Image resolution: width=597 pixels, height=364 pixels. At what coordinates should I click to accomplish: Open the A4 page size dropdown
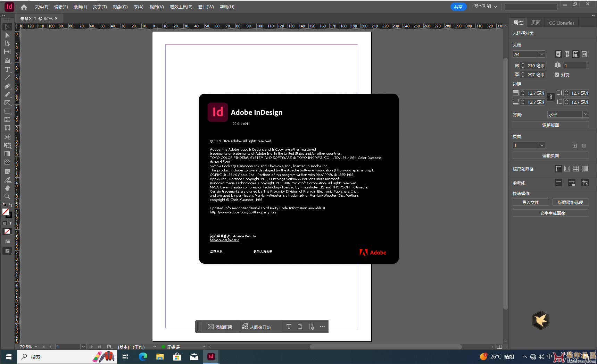[x=542, y=54]
